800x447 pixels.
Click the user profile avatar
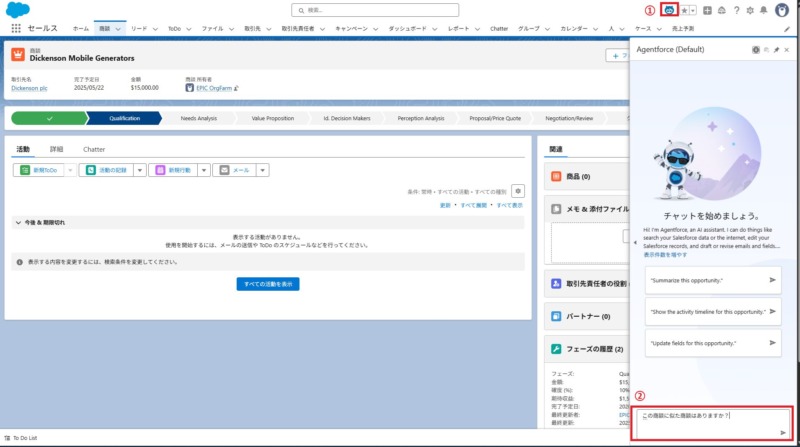click(782, 10)
